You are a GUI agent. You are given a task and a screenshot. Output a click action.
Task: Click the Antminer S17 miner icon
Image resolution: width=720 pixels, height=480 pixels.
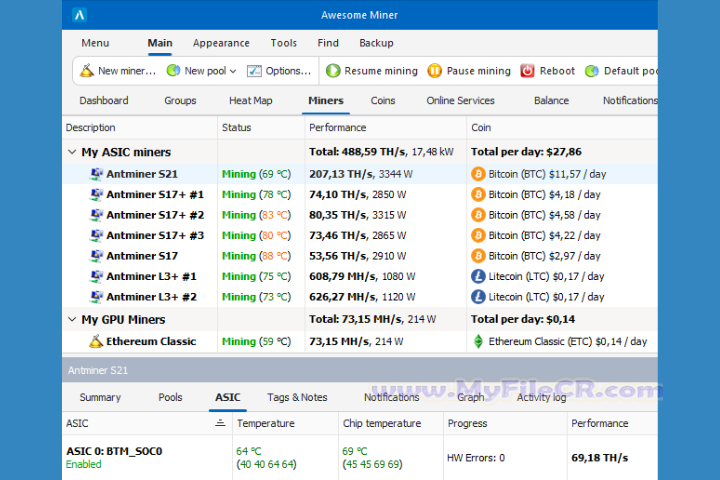pyautogui.click(x=96, y=256)
